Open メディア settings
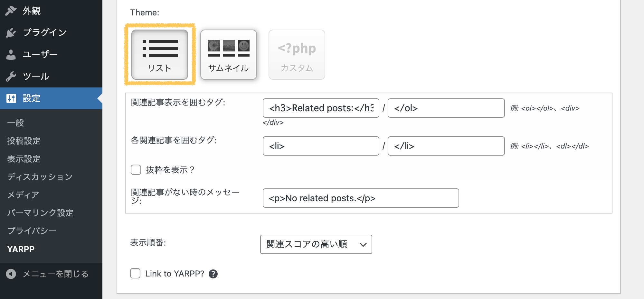Screen dimensions: 644x299 click(23, 195)
